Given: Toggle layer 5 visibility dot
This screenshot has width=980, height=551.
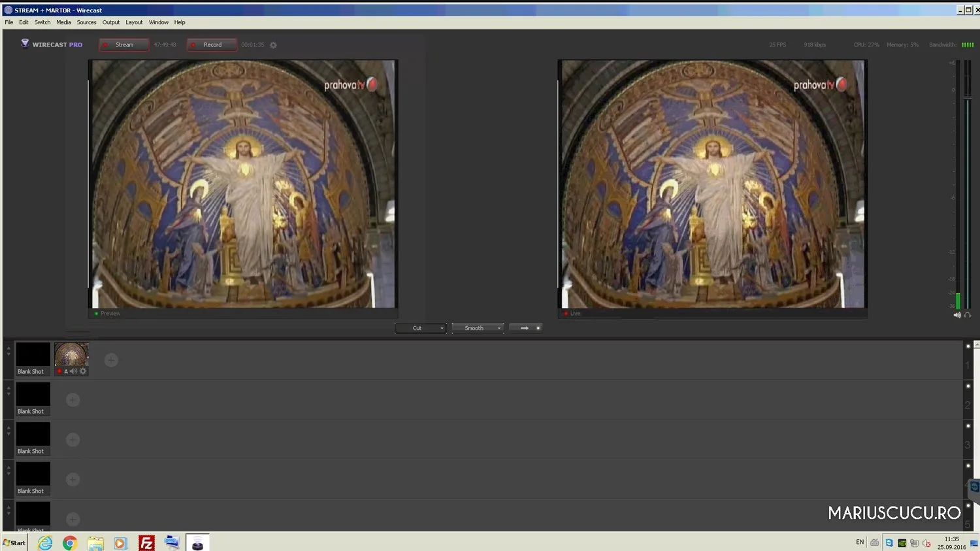Looking at the screenshot, I should pos(968,506).
